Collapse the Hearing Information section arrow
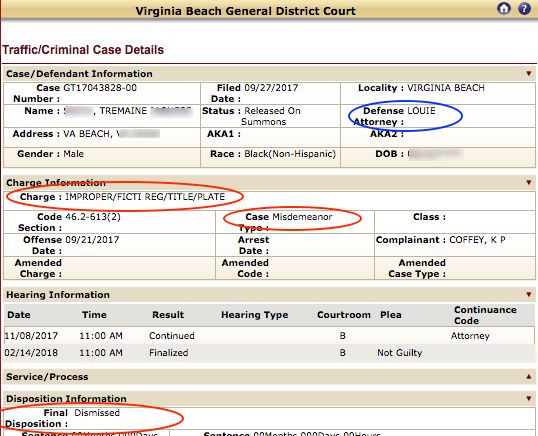The image size is (538, 436). (529, 294)
